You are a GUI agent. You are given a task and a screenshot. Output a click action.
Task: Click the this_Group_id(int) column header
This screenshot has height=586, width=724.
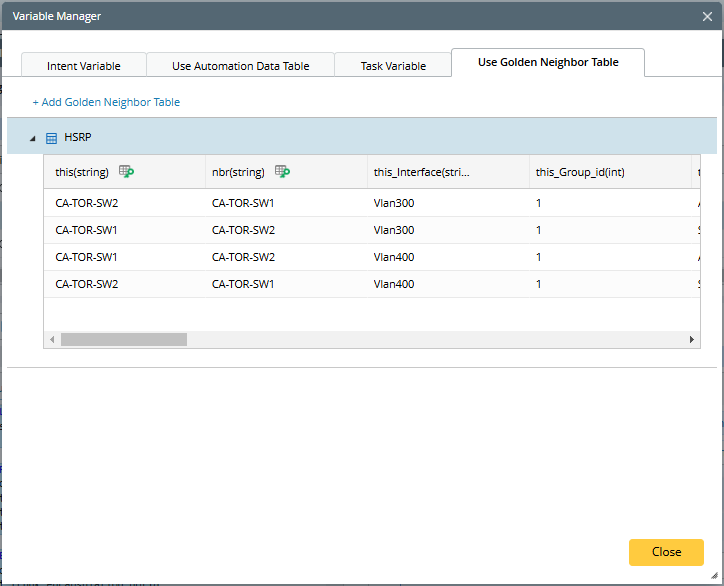tap(580, 172)
